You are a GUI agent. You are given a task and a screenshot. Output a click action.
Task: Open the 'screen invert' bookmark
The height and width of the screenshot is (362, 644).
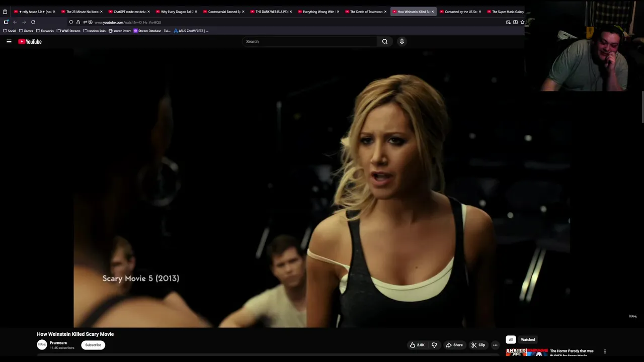(x=120, y=31)
